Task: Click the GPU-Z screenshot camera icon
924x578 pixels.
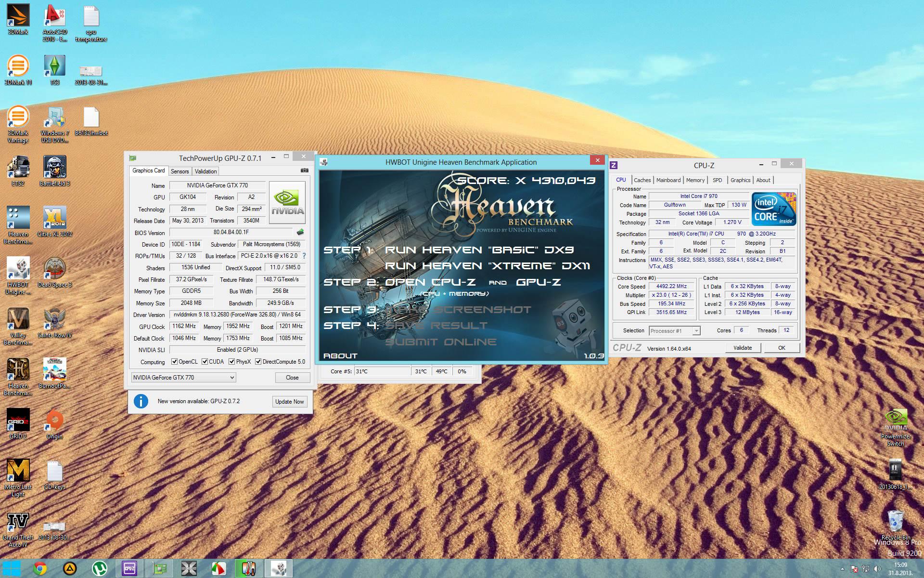Action: [304, 171]
